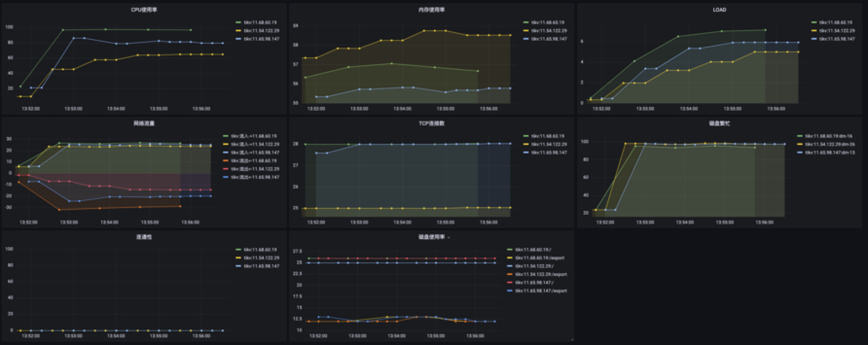Click green color swatch for 11.68.60.19 in CPU legend
The width and height of the screenshot is (868, 345).
tap(238, 22)
